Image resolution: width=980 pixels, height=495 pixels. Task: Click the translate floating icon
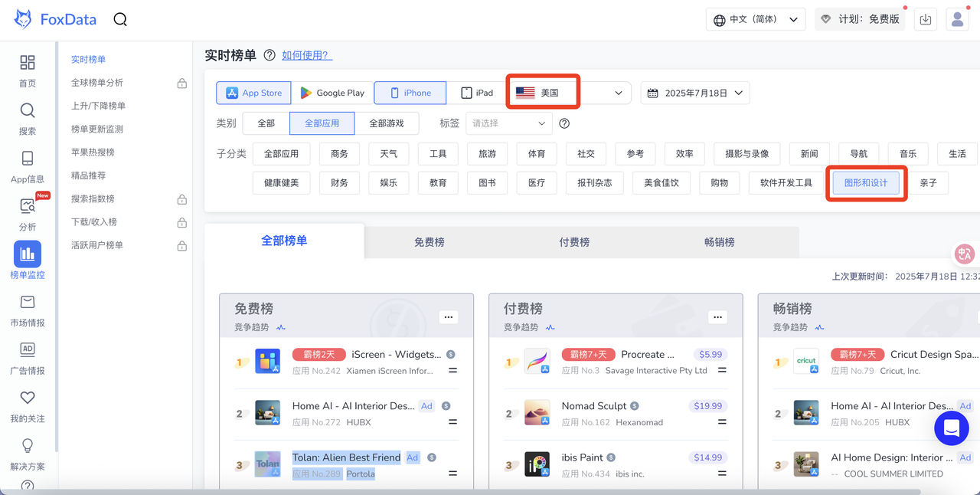[964, 254]
